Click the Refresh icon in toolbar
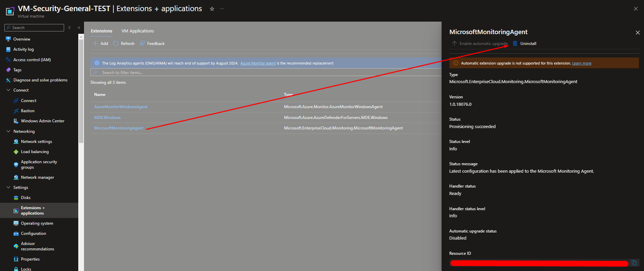 116,44
